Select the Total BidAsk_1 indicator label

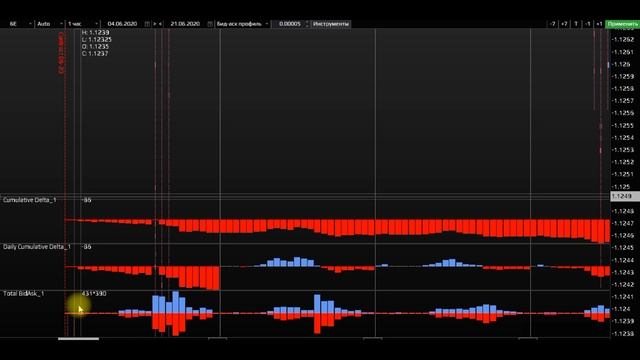pos(23,293)
